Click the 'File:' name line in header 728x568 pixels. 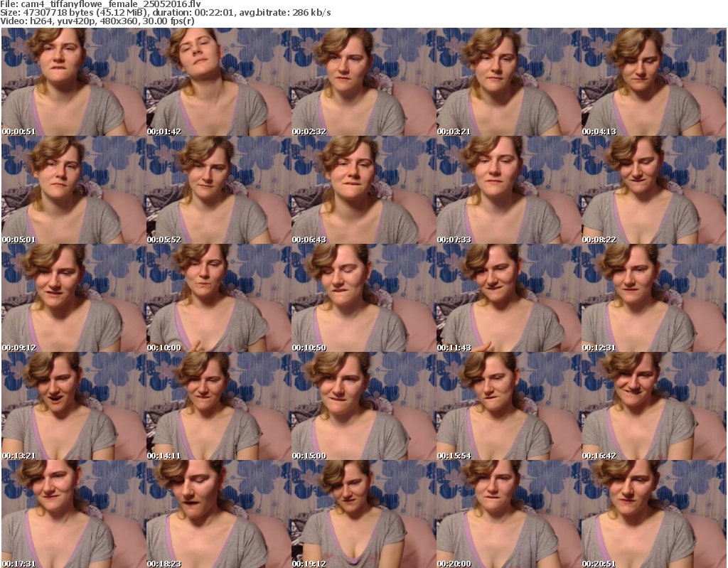click(x=101, y=4)
